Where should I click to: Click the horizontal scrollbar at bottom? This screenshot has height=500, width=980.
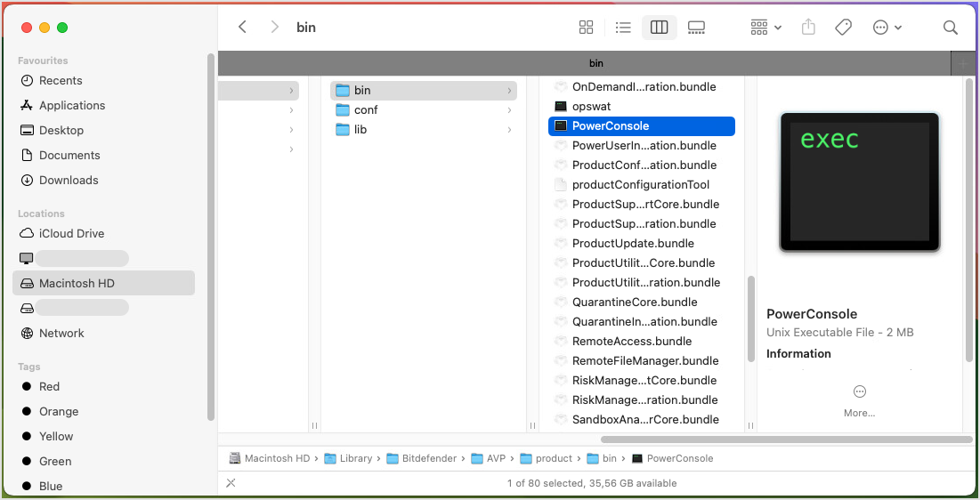785,440
